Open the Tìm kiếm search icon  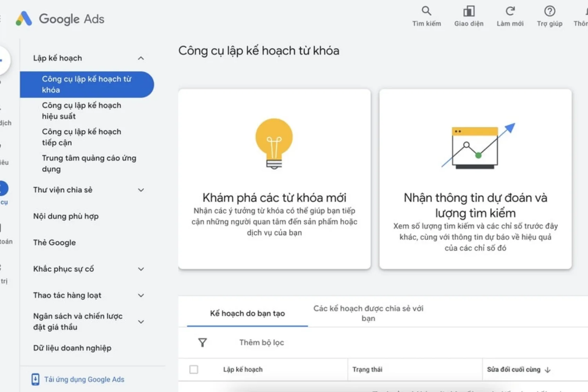(426, 11)
